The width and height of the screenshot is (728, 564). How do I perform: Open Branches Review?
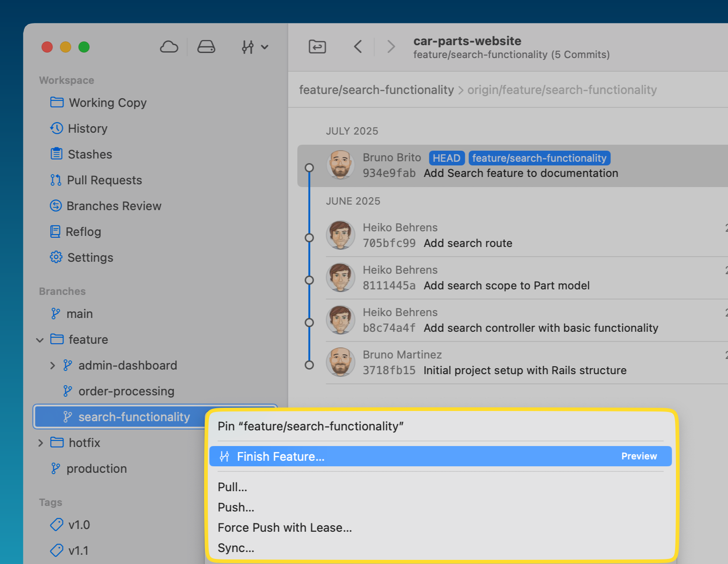[x=114, y=206]
